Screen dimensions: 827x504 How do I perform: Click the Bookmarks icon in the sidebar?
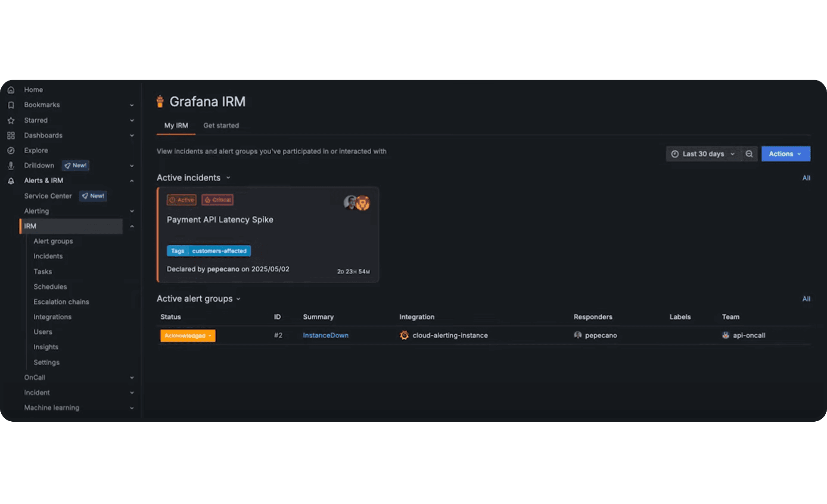(x=11, y=105)
